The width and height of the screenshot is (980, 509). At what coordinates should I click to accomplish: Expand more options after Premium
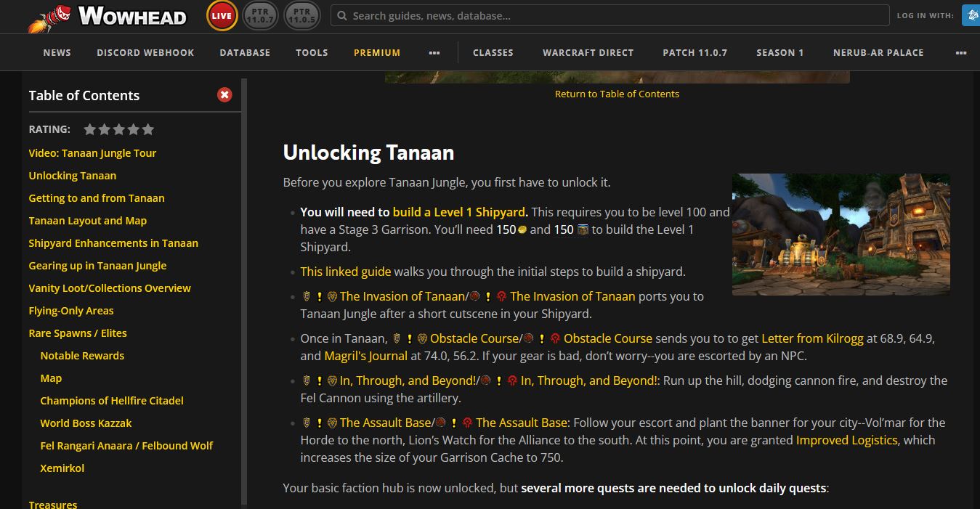tap(434, 52)
